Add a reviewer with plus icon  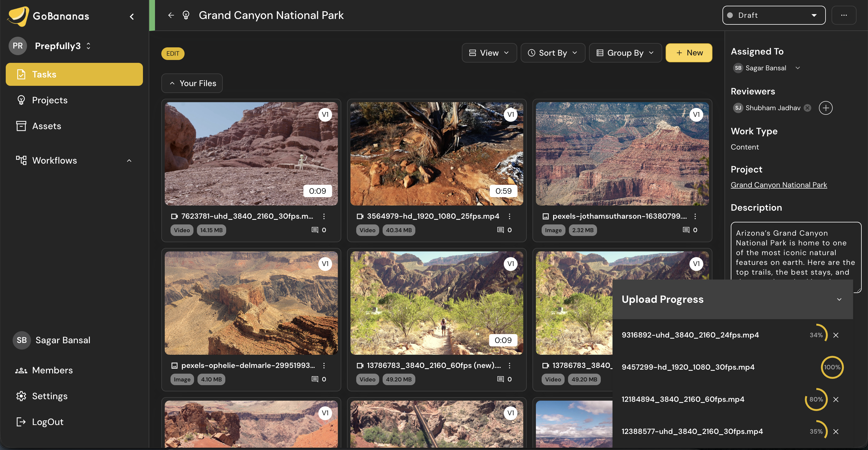click(x=826, y=108)
